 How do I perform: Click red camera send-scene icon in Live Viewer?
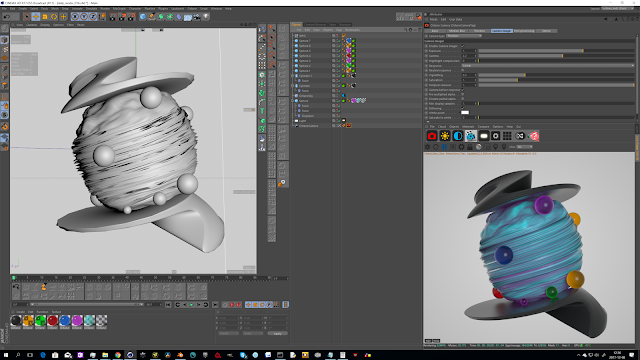point(432,136)
